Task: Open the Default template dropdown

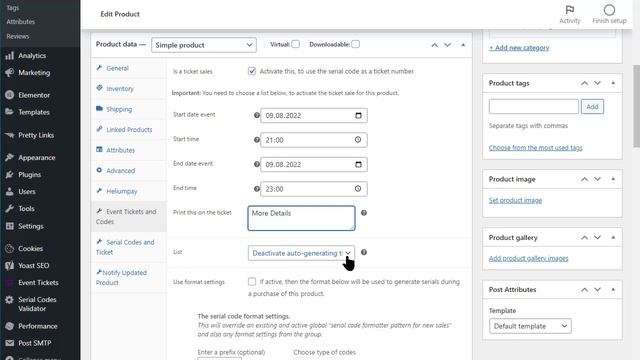Action: click(530, 326)
